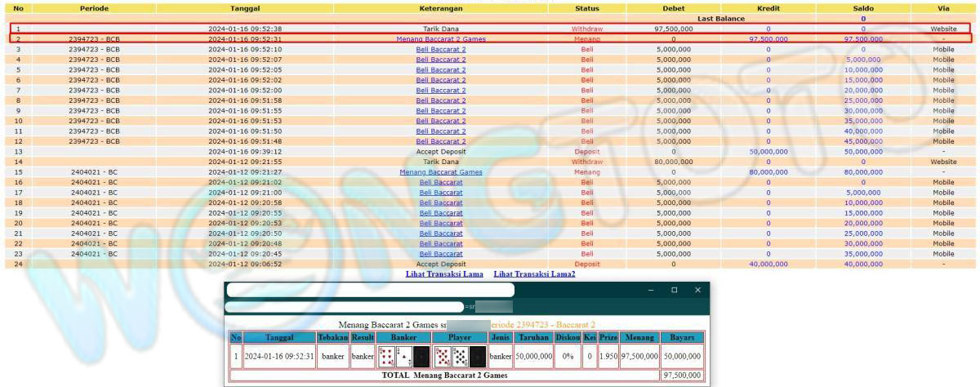Close the Baccarat result popup window
The image size is (980, 387).
tap(697, 290)
